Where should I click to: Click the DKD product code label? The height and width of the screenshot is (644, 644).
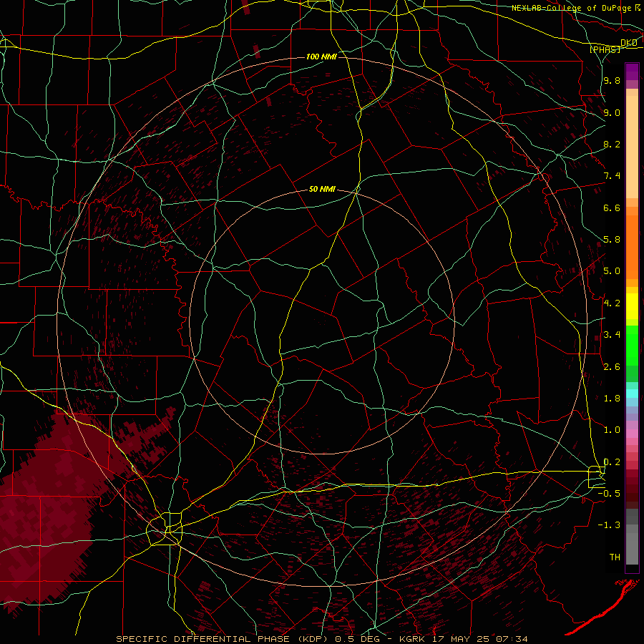629,43
